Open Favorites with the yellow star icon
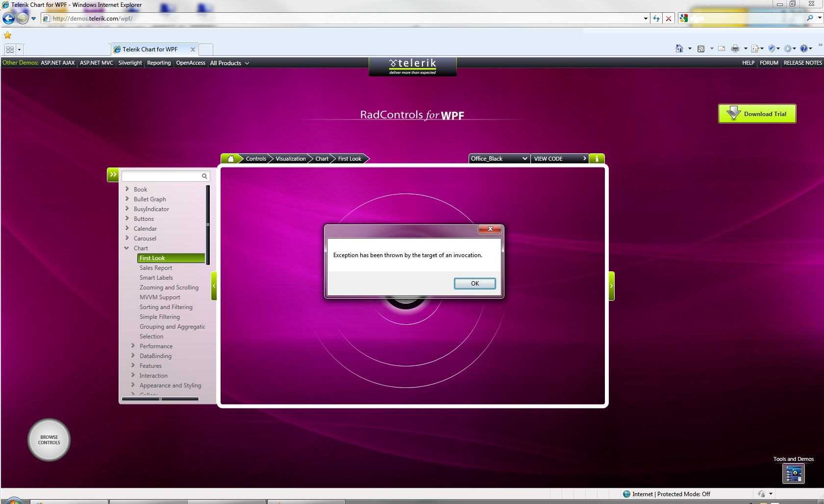The width and height of the screenshot is (824, 504). coord(7,35)
